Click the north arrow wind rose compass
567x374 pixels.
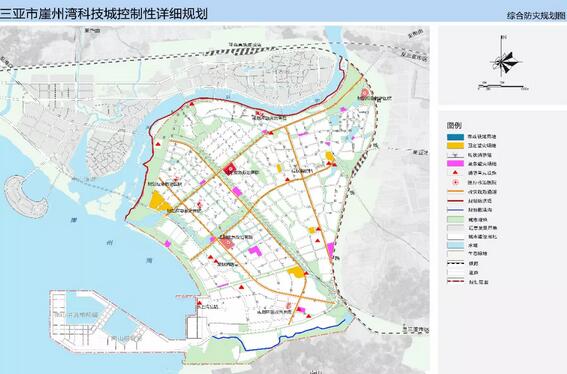[x=504, y=59]
